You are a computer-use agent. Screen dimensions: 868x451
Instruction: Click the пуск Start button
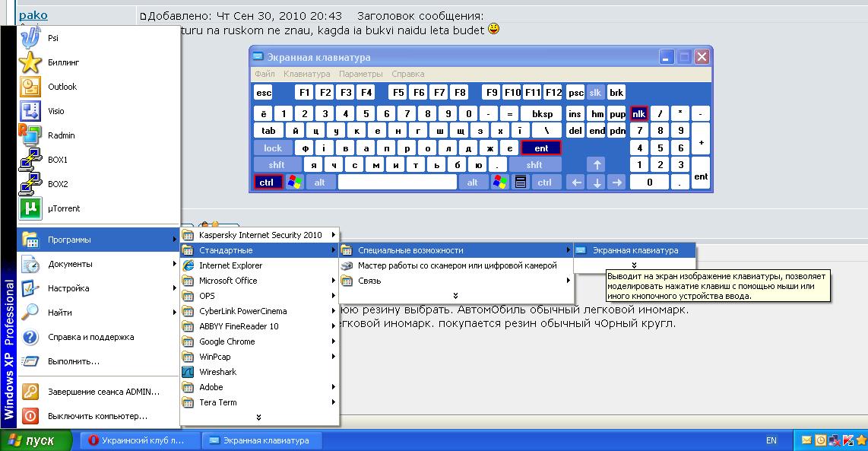coord(36,441)
